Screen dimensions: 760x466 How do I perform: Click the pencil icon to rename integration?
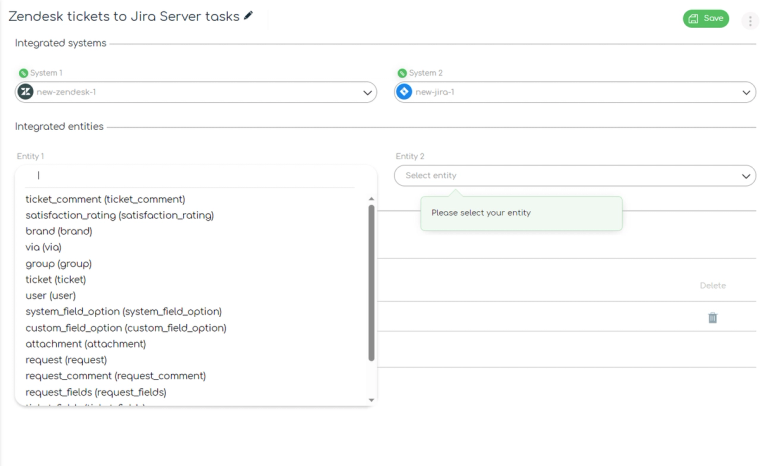pos(248,16)
